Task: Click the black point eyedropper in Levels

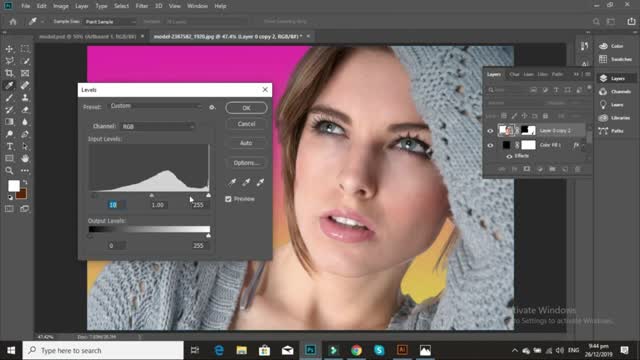Action: pyautogui.click(x=232, y=182)
